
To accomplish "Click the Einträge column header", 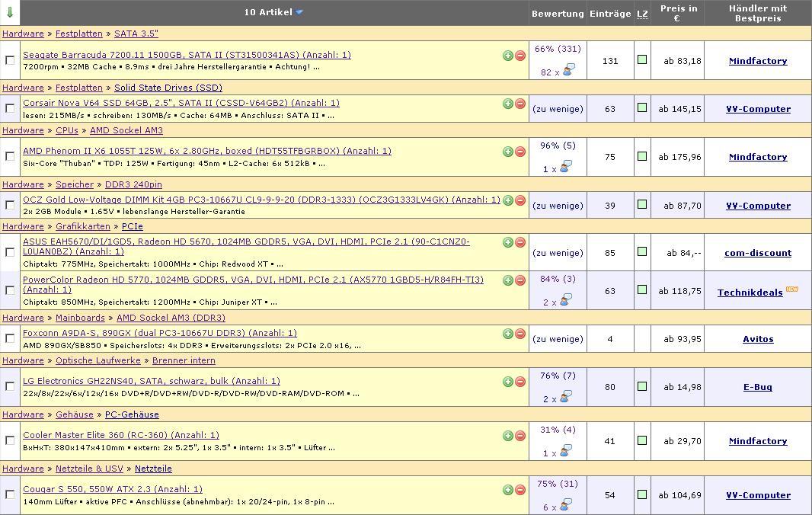I will click(x=610, y=14).
